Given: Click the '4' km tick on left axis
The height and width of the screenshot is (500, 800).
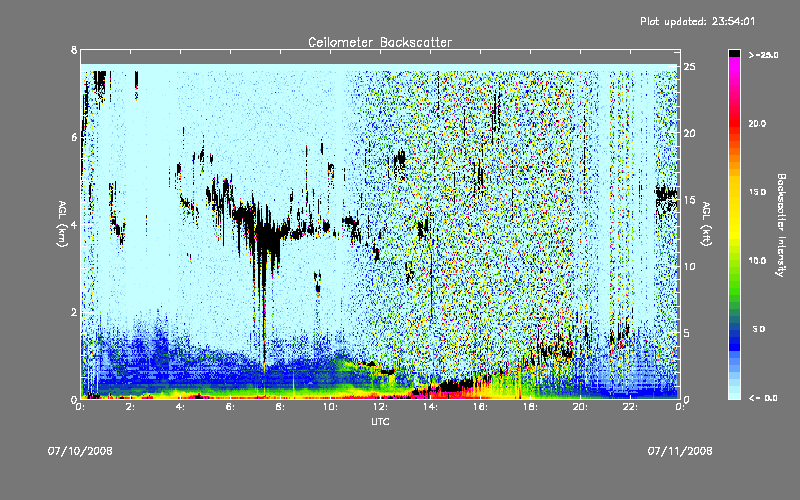Looking at the screenshot, I should (x=74, y=224).
